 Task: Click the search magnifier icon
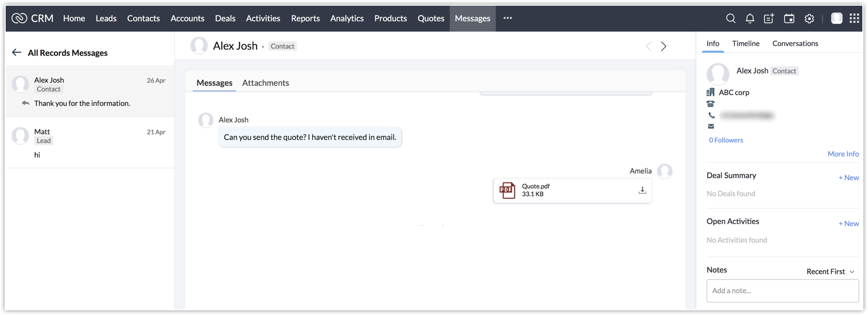730,19
